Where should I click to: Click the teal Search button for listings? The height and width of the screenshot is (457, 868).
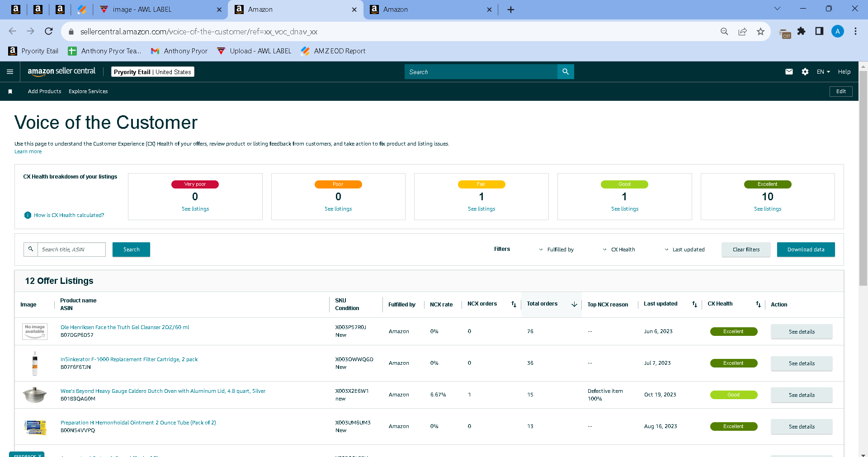(131, 250)
